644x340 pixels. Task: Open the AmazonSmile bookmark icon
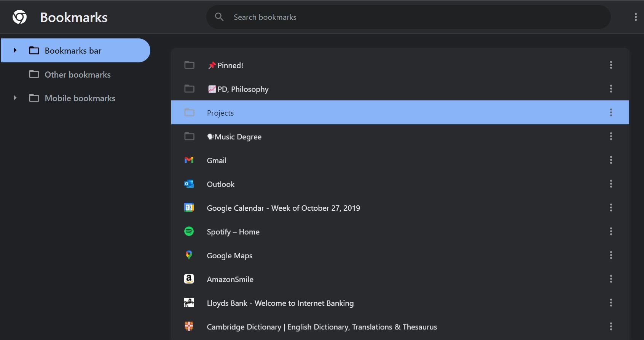pos(189,279)
